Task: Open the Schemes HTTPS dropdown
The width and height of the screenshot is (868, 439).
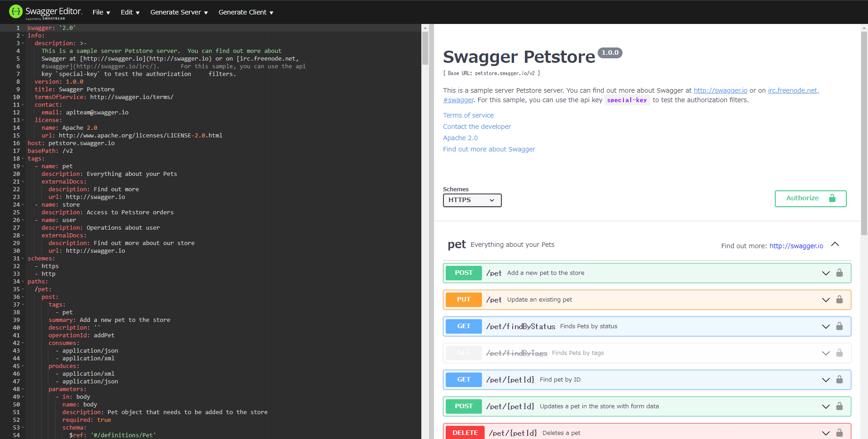Action: coord(472,200)
